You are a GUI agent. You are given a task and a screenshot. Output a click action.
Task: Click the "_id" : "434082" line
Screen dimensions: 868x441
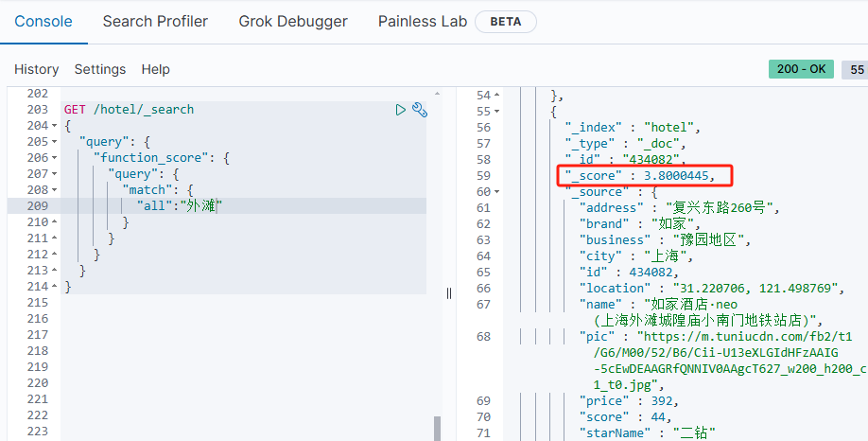point(626,160)
